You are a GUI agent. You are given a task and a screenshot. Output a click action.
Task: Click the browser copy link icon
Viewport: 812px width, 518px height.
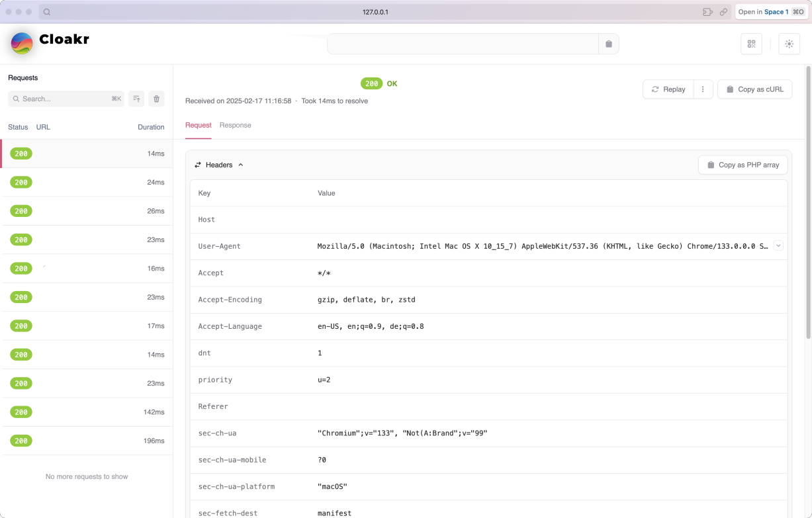coord(723,12)
